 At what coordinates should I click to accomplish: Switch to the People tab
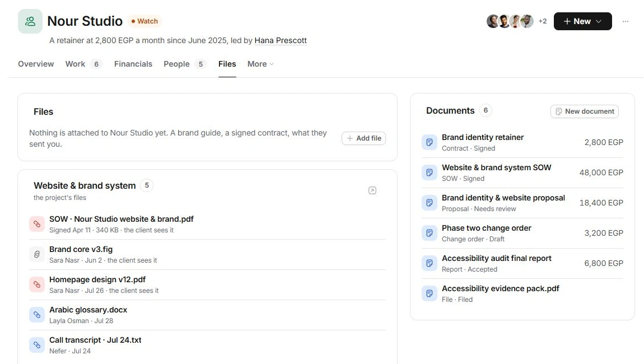coord(185,64)
